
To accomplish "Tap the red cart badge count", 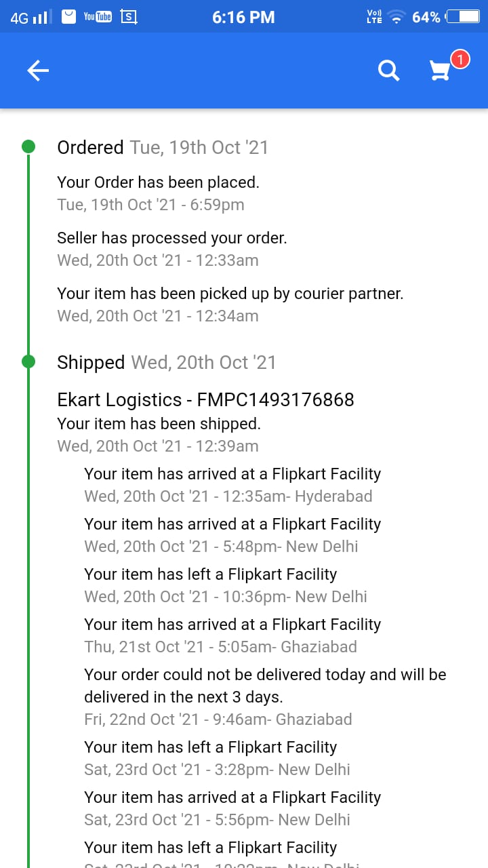I will [x=460, y=60].
